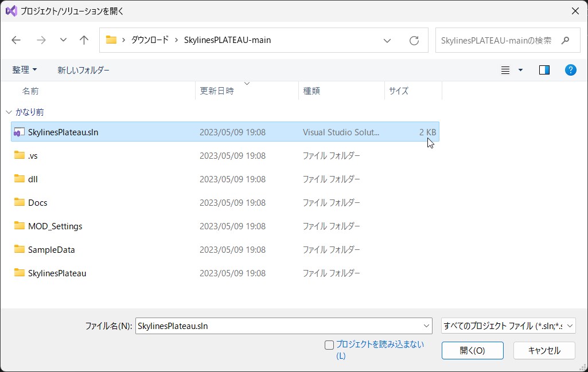Click the Up one level arrow

84,40
